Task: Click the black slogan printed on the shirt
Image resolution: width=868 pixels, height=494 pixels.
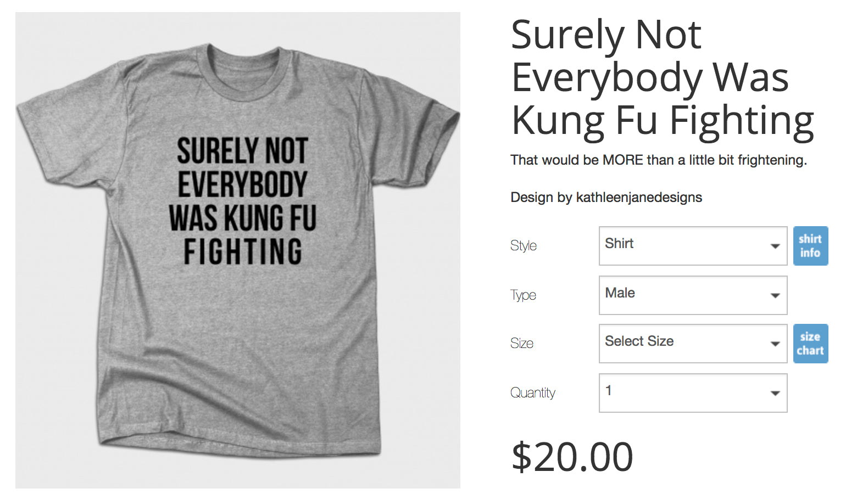Action: [242, 201]
